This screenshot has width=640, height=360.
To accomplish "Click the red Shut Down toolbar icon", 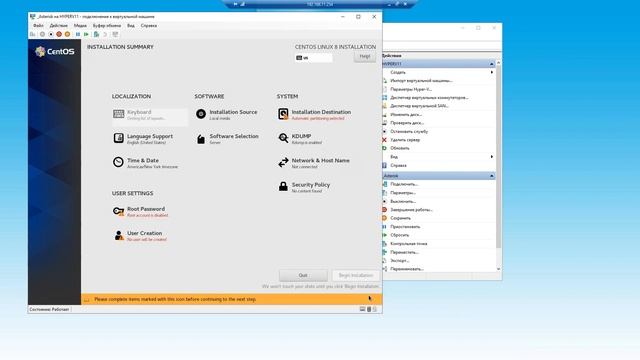I will [x=59, y=34].
